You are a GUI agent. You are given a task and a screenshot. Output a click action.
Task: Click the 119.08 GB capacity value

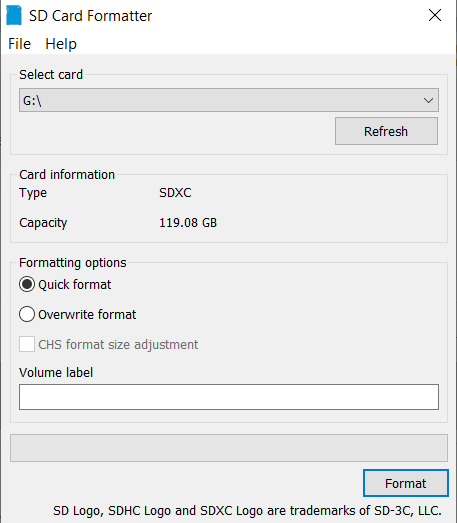(x=188, y=223)
